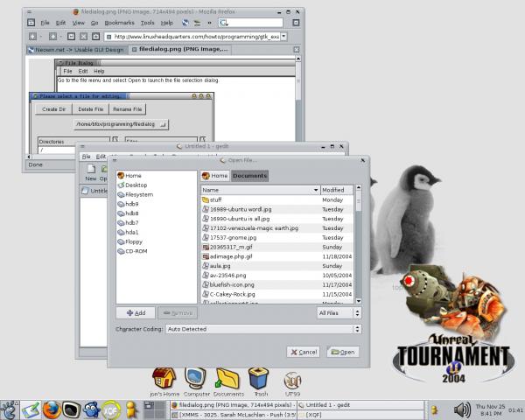Click the Firefox stop loading icon

pos(83,37)
